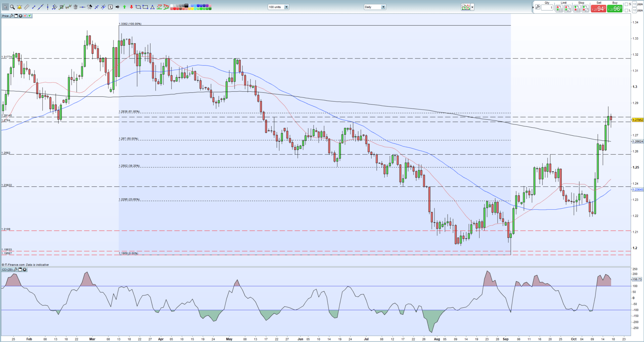Open the alert bell tool
The width and height of the screenshot is (644, 342).
click(x=19, y=7)
